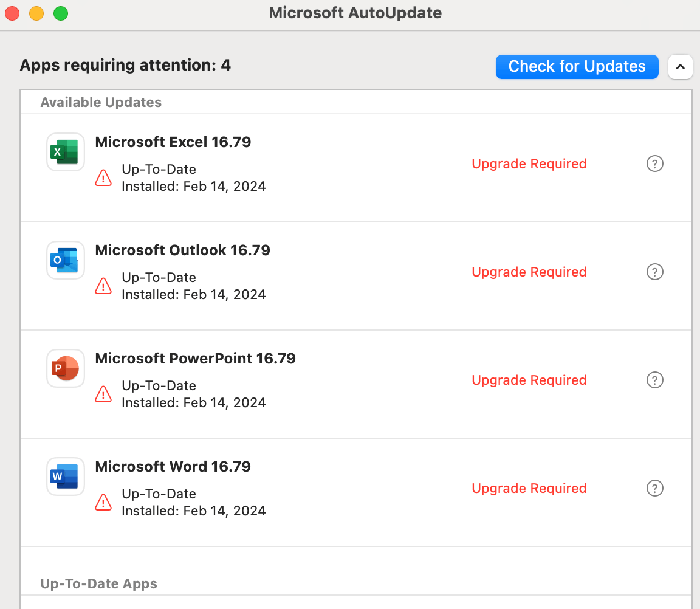This screenshot has height=609, width=700.
Task: Click the Microsoft AutoUpdate window title
Action: [355, 13]
